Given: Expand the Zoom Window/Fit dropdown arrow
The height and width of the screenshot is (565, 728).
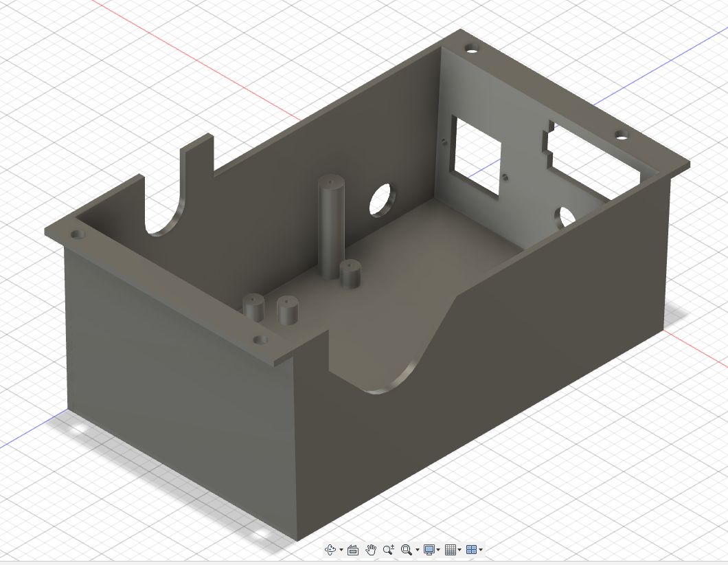Looking at the screenshot, I should coord(417,550).
